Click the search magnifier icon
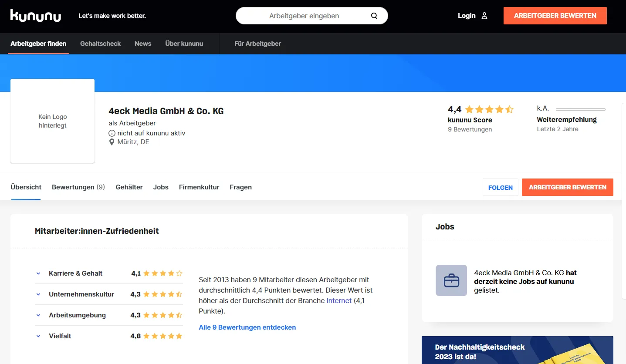Screen dimensions: 626x364 [374, 16]
